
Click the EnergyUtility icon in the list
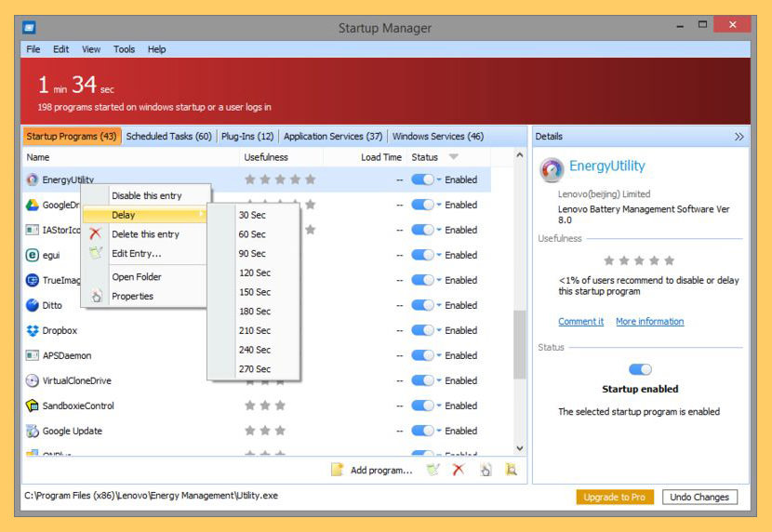point(32,180)
